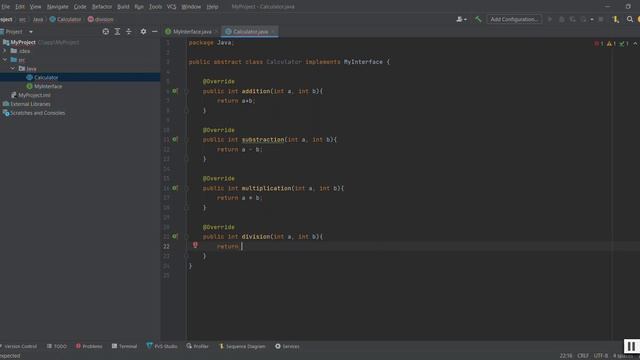Screen dimensions: 640x360
Task: Collapse All in the Project panel
Action: click(x=129, y=31)
